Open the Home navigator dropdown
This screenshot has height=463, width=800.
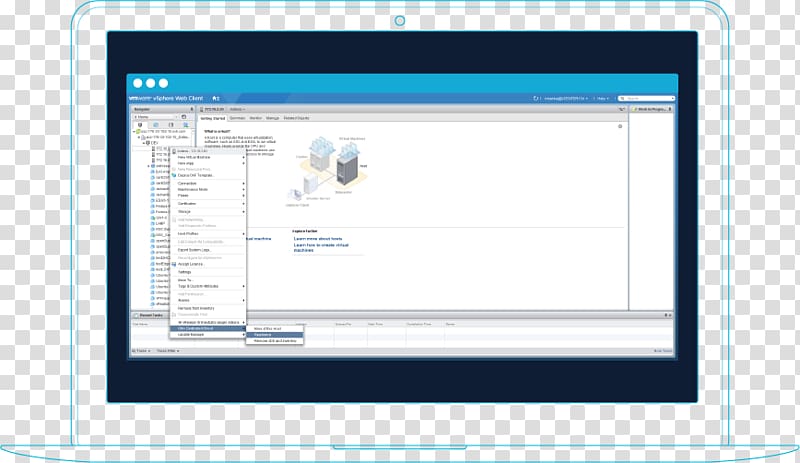[x=154, y=117]
